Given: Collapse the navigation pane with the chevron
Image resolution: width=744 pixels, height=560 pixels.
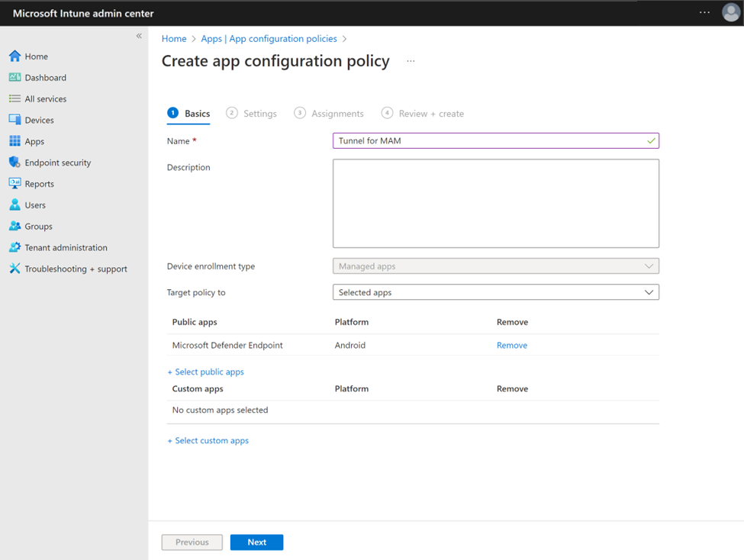Looking at the screenshot, I should tap(139, 35).
